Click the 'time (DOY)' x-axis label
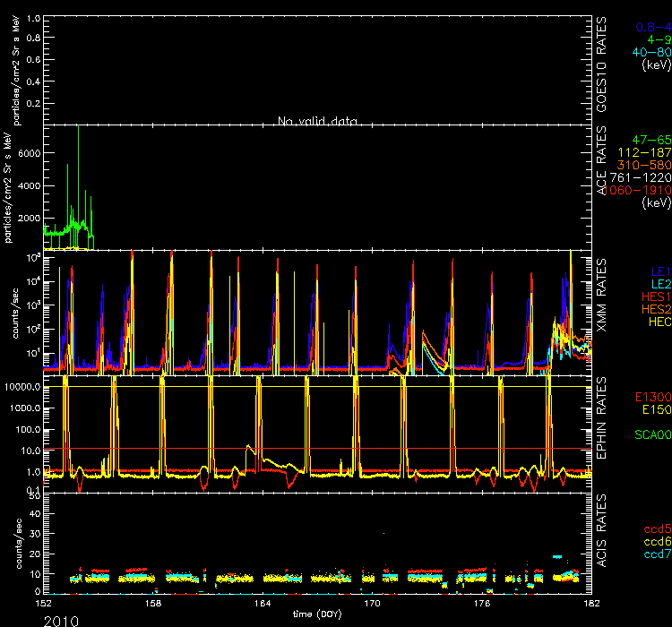This screenshot has width=672, height=627. coord(318,614)
